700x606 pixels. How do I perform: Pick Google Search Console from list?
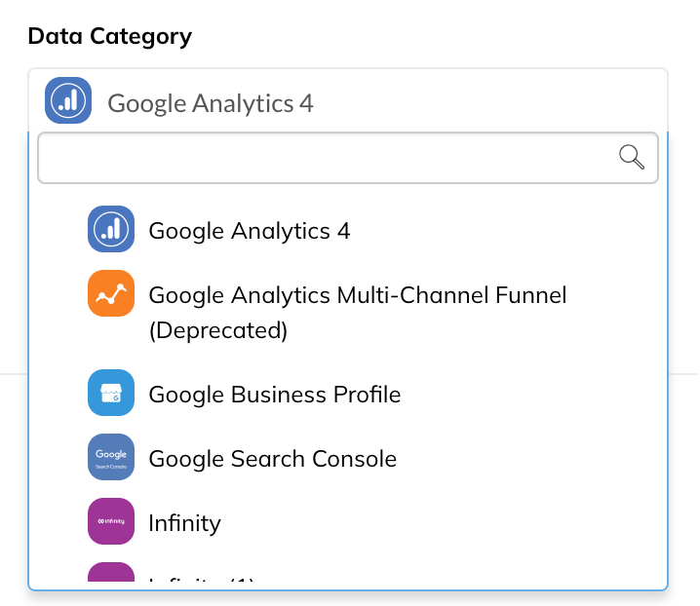[x=272, y=459]
